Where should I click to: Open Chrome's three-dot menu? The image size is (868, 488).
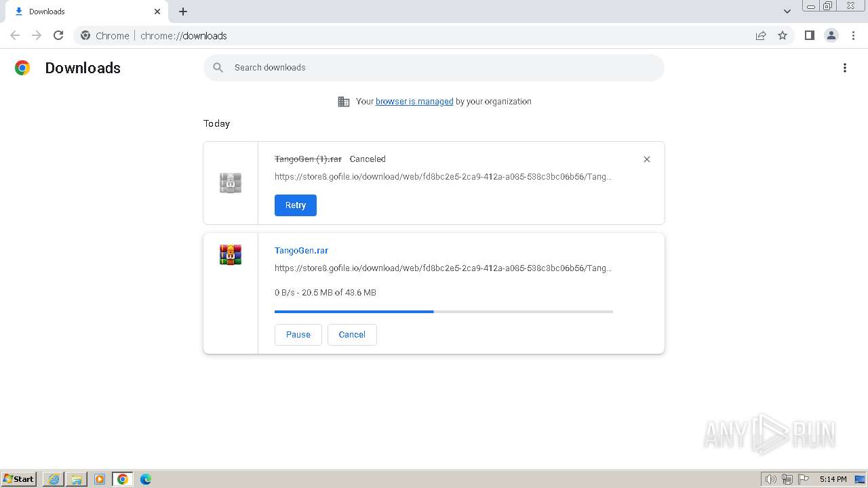click(853, 35)
